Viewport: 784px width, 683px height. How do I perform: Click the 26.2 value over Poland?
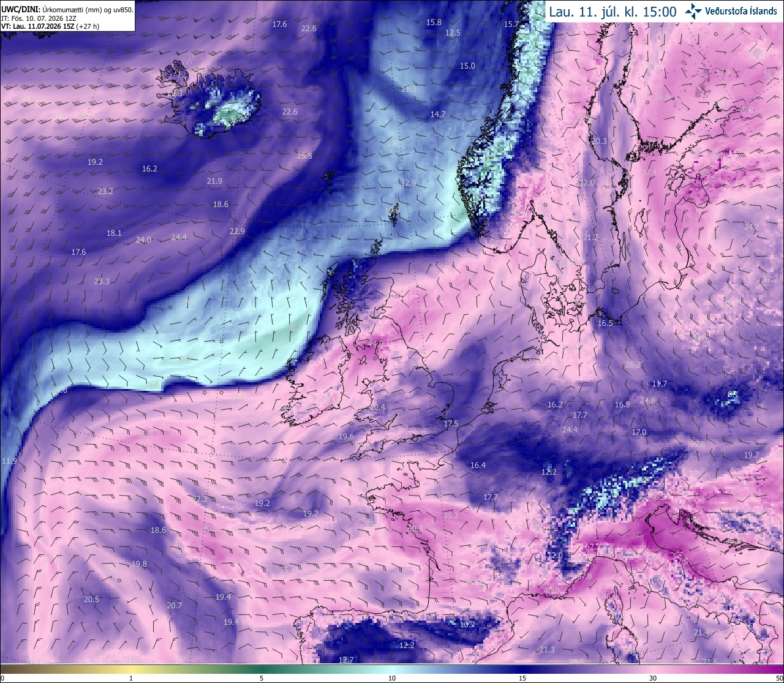point(633,364)
